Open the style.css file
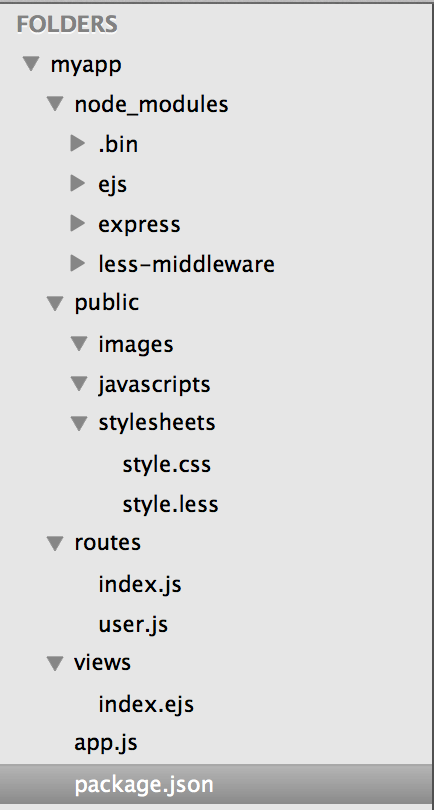Screen dimensions: 434x810 (x=166, y=464)
